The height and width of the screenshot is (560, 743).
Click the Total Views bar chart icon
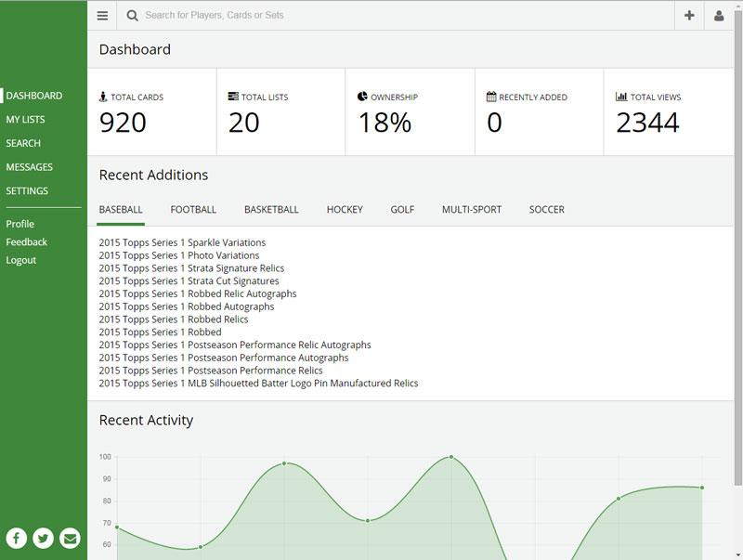(621, 97)
